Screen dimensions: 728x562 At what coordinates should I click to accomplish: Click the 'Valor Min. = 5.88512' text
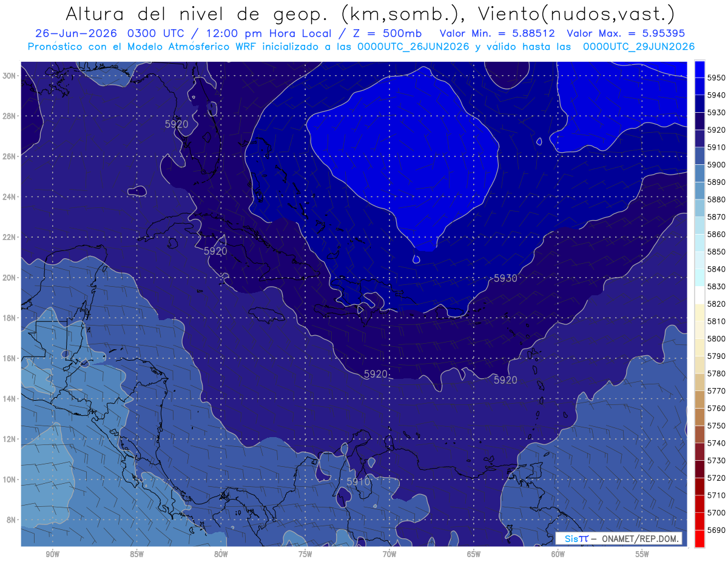coord(498,33)
